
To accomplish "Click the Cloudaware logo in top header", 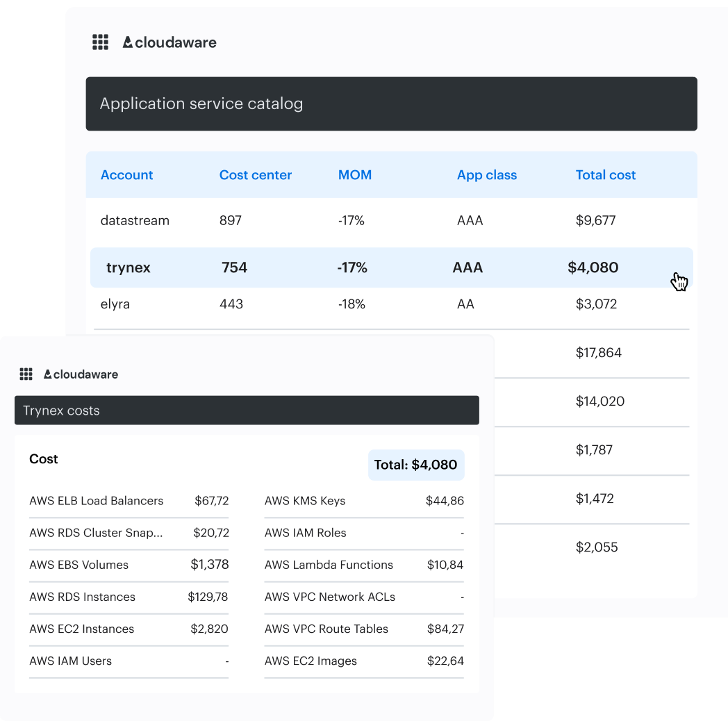I will 169,42.
